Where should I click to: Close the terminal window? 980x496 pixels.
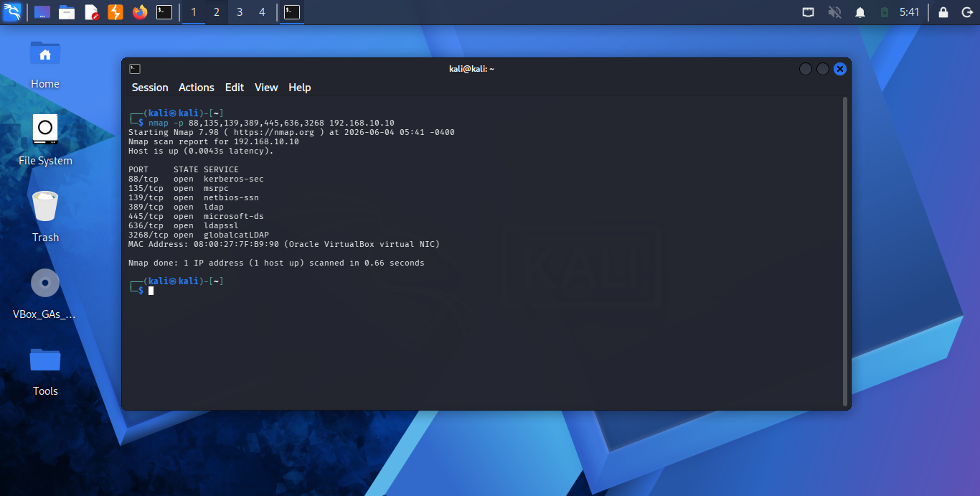[840, 69]
